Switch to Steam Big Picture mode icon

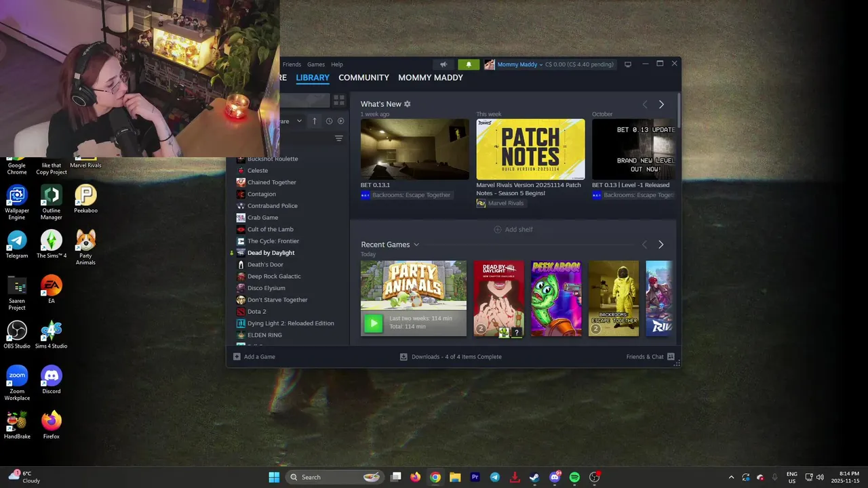click(628, 64)
